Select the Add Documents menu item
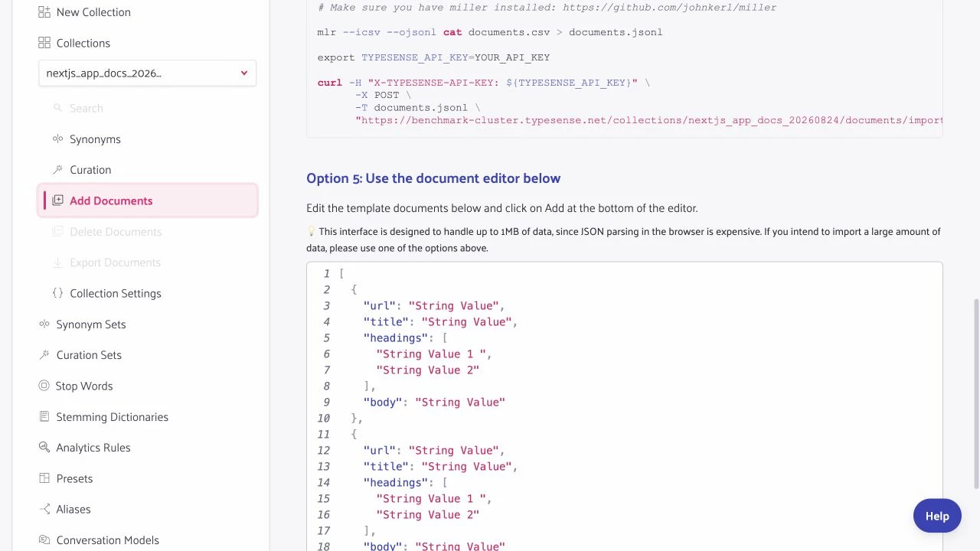The image size is (980, 551). (147, 201)
